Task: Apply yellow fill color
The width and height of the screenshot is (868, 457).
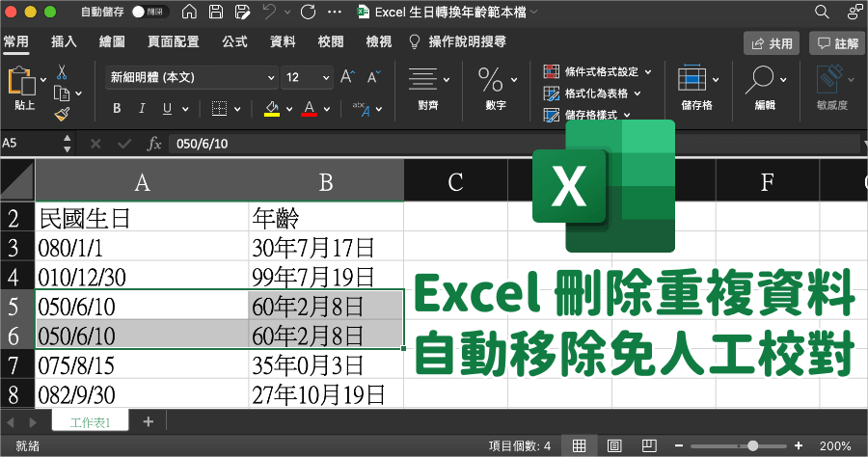Action: click(x=272, y=108)
